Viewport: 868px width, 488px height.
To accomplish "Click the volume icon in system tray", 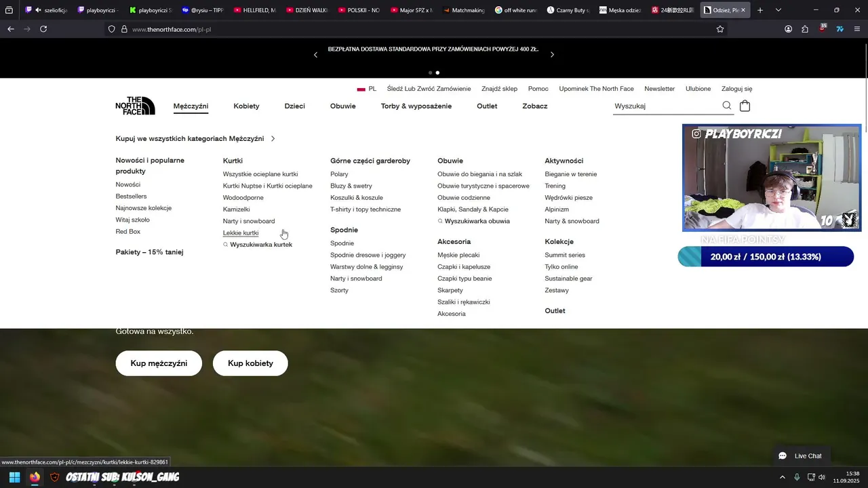I will tap(822, 477).
